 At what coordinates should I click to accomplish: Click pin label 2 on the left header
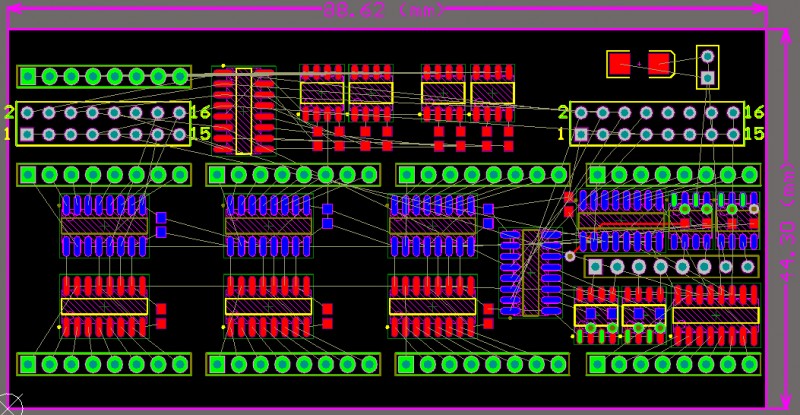(x=9, y=112)
